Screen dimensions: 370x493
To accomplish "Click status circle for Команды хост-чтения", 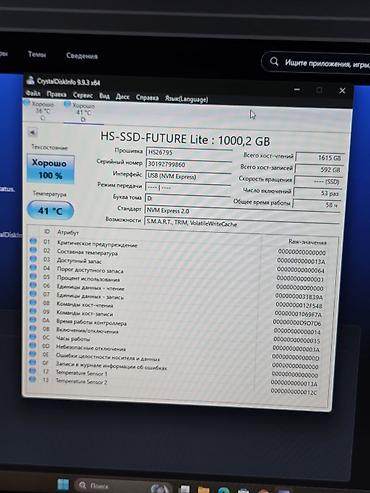I will coord(33,302).
